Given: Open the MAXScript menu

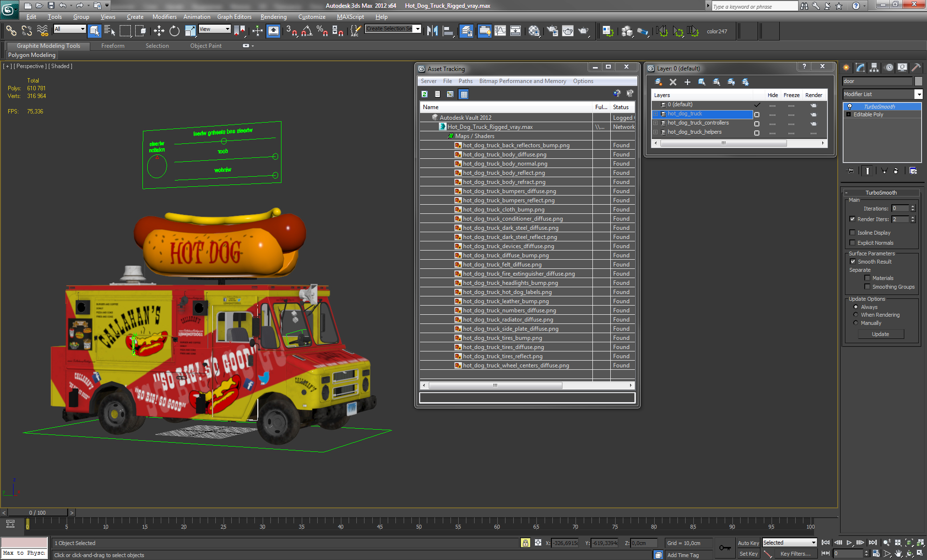Looking at the screenshot, I should point(350,17).
